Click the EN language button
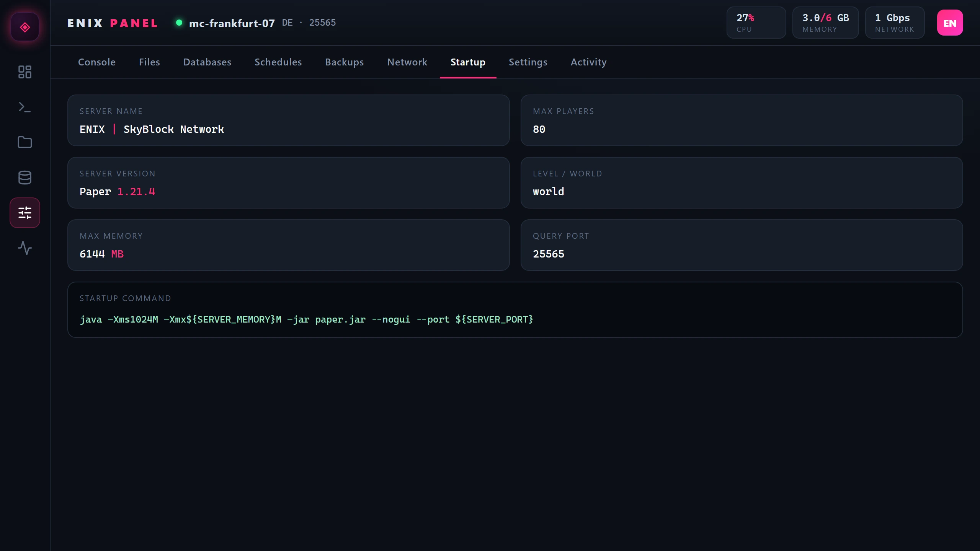 tap(950, 23)
